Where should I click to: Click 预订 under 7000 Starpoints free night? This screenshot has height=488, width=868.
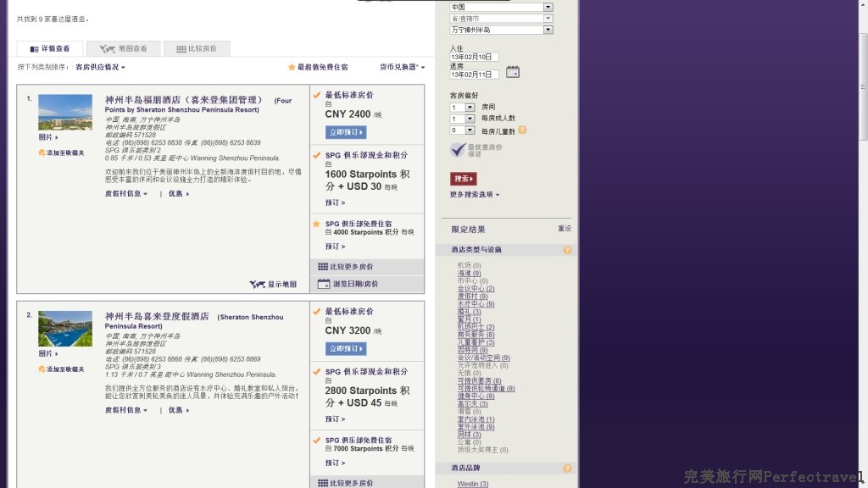click(x=335, y=463)
